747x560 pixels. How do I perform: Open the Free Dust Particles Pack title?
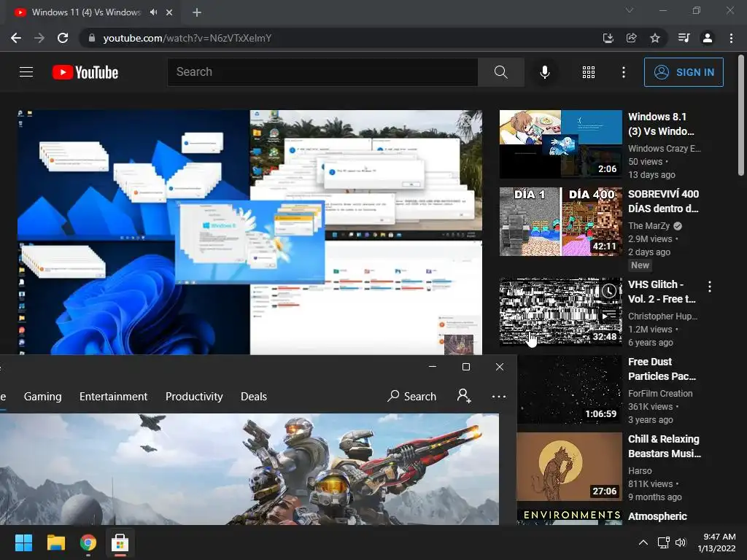click(662, 369)
